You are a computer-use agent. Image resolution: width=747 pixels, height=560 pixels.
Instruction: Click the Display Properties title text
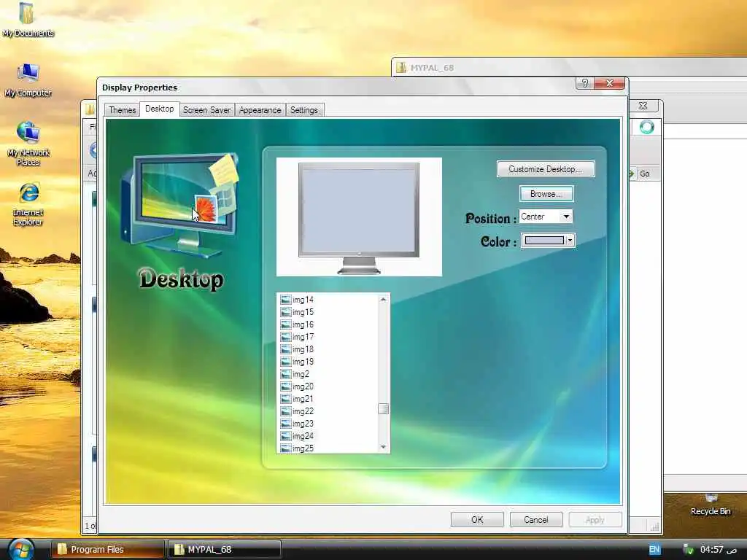(139, 87)
